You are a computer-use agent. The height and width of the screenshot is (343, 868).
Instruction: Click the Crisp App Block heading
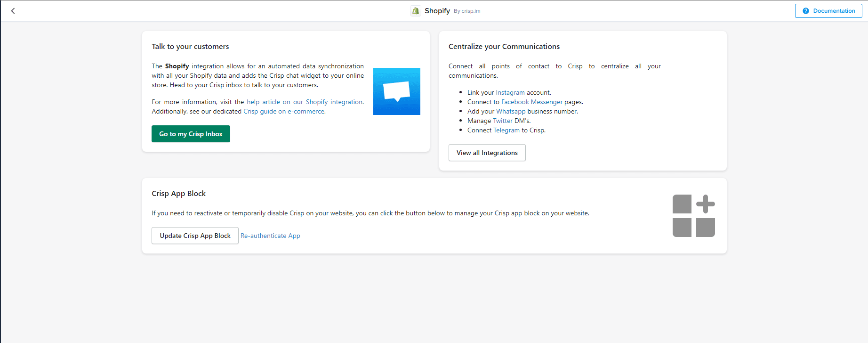178,193
